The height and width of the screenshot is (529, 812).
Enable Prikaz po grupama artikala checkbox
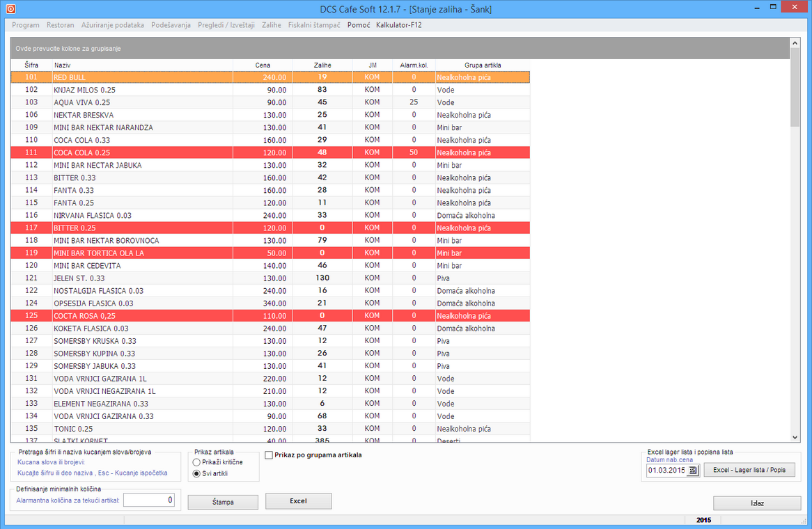coord(269,455)
